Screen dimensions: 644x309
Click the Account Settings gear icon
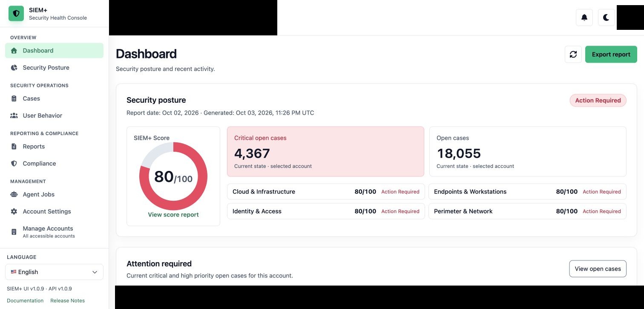coord(14,211)
